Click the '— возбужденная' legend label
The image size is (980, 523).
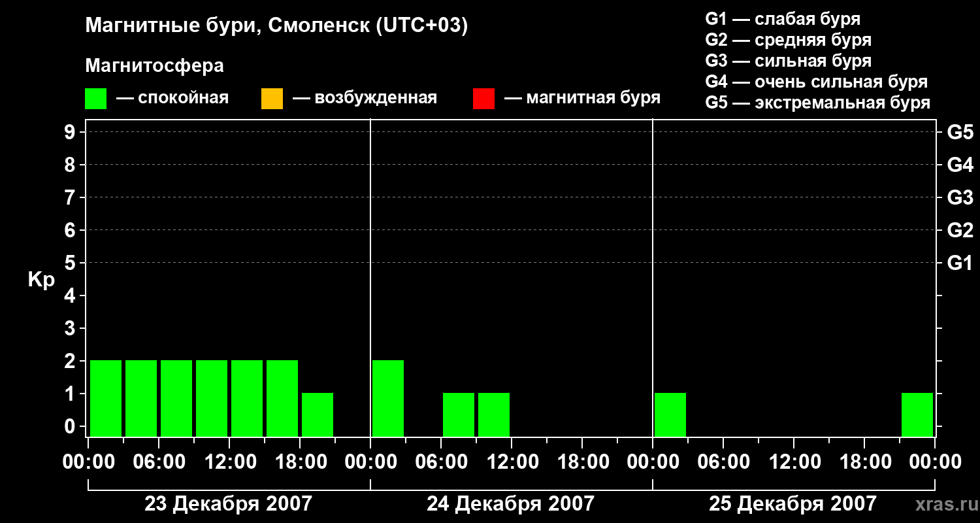point(365,98)
